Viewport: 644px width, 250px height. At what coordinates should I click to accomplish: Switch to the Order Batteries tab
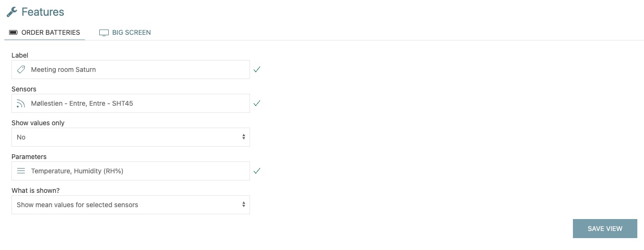click(51, 33)
